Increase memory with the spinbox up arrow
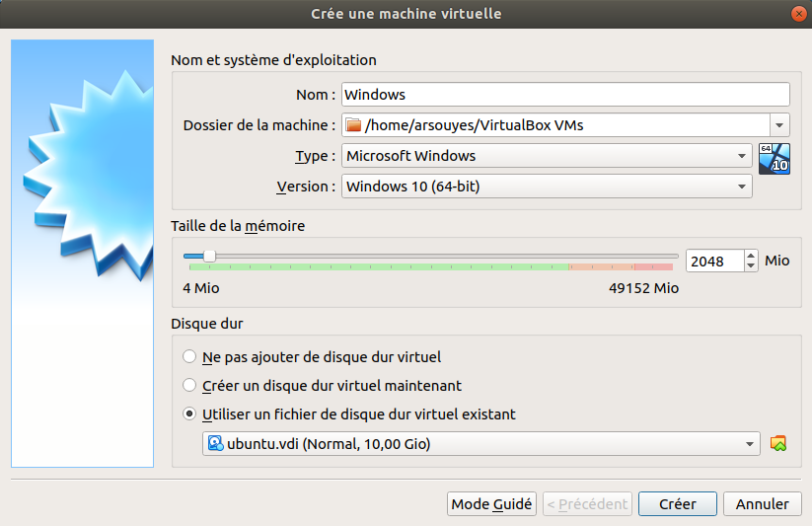This screenshot has height=526, width=812. click(751, 256)
